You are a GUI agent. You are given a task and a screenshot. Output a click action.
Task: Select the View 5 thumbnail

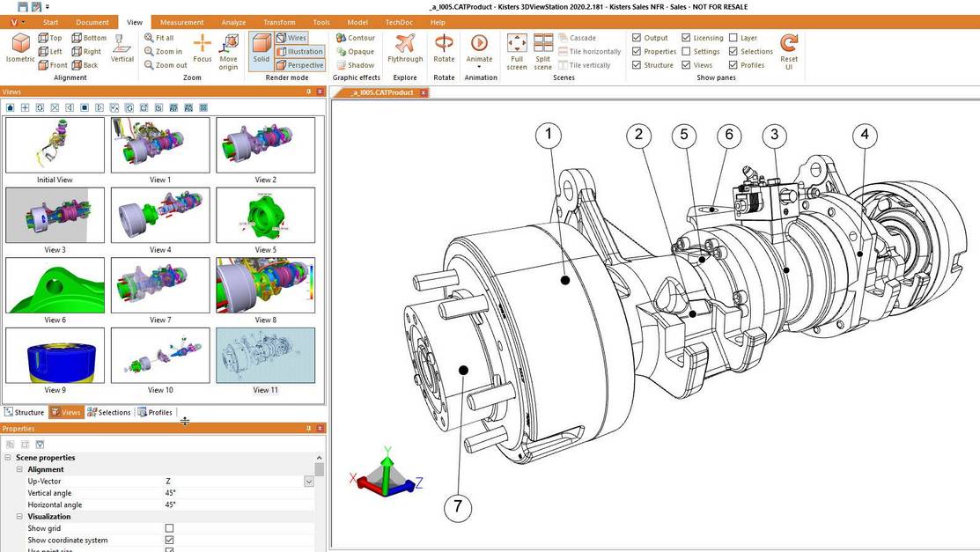tap(266, 215)
